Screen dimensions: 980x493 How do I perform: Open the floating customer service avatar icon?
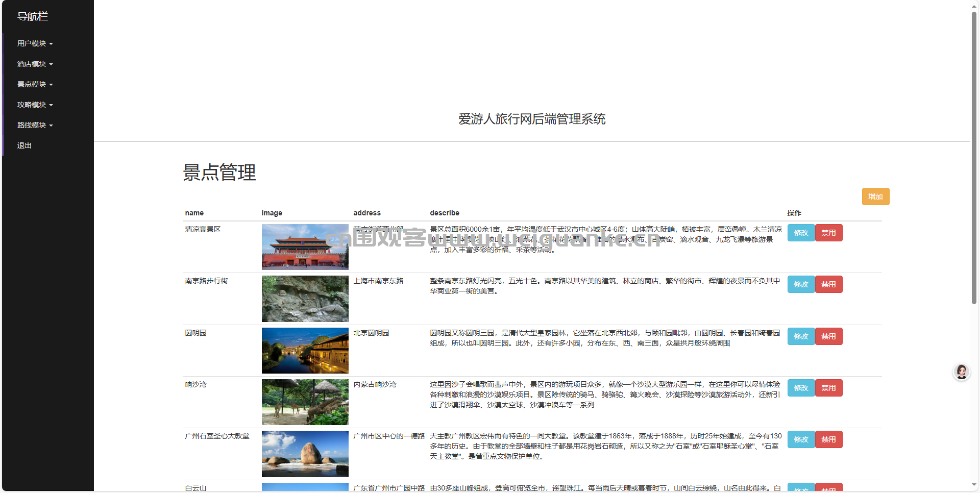click(x=962, y=372)
